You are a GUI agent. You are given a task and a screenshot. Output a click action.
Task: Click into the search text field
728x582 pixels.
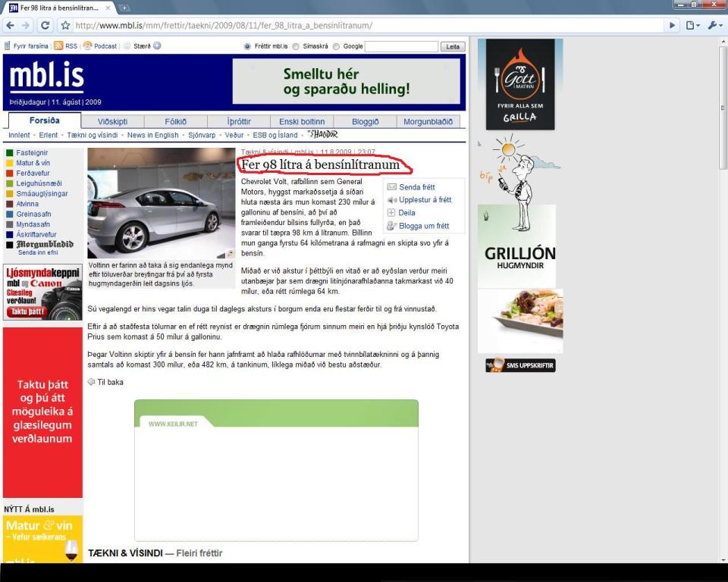[x=401, y=46]
